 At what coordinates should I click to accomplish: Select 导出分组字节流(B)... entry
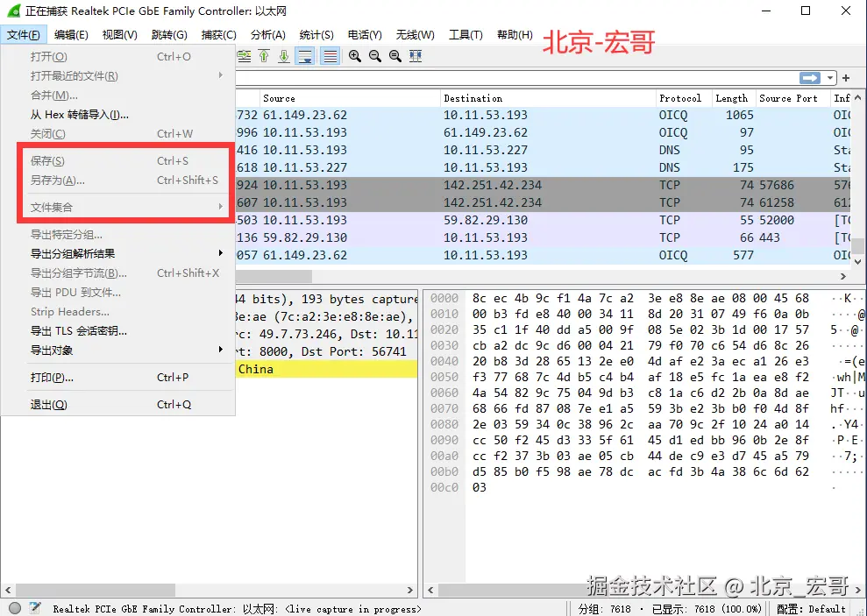pos(118,273)
